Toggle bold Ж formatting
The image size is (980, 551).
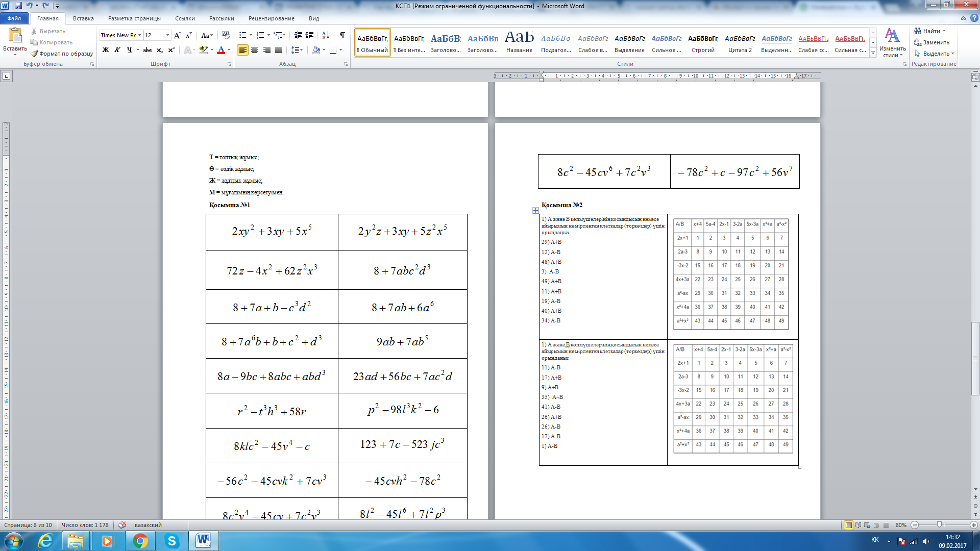pyautogui.click(x=106, y=50)
